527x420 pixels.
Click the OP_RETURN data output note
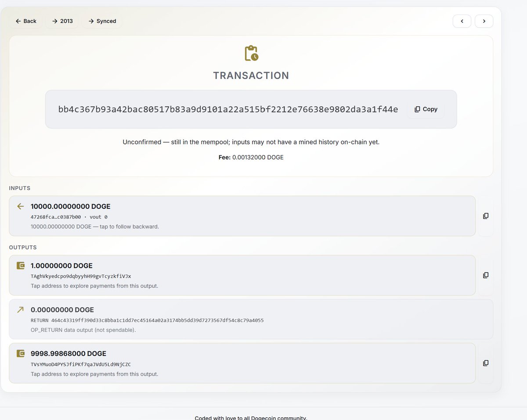coord(83,330)
